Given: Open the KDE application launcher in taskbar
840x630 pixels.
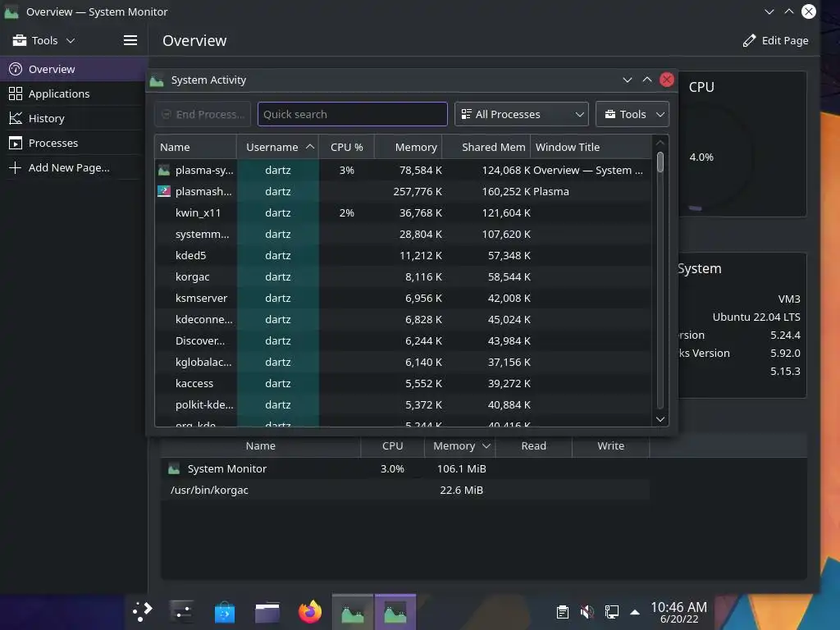Looking at the screenshot, I should (x=143, y=612).
